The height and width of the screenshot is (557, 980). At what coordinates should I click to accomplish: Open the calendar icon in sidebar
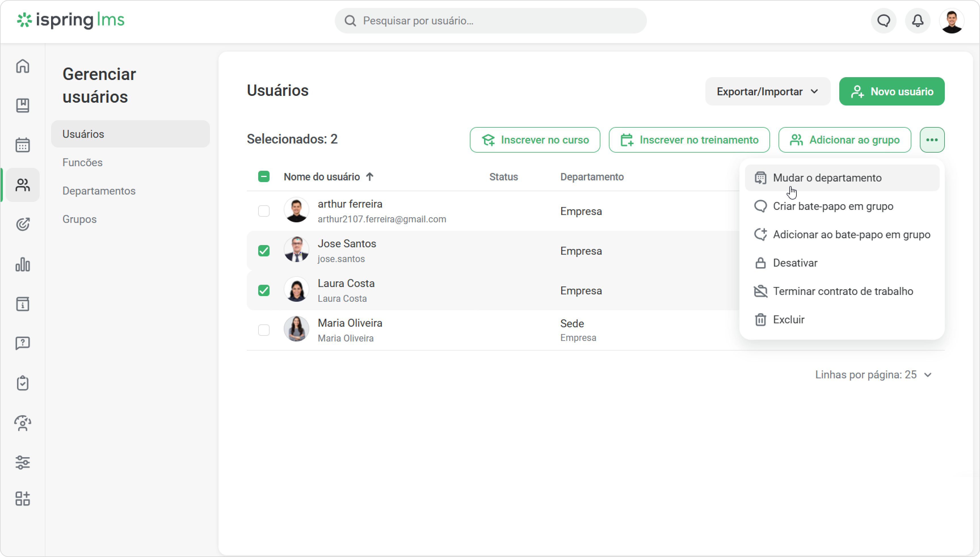23,145
